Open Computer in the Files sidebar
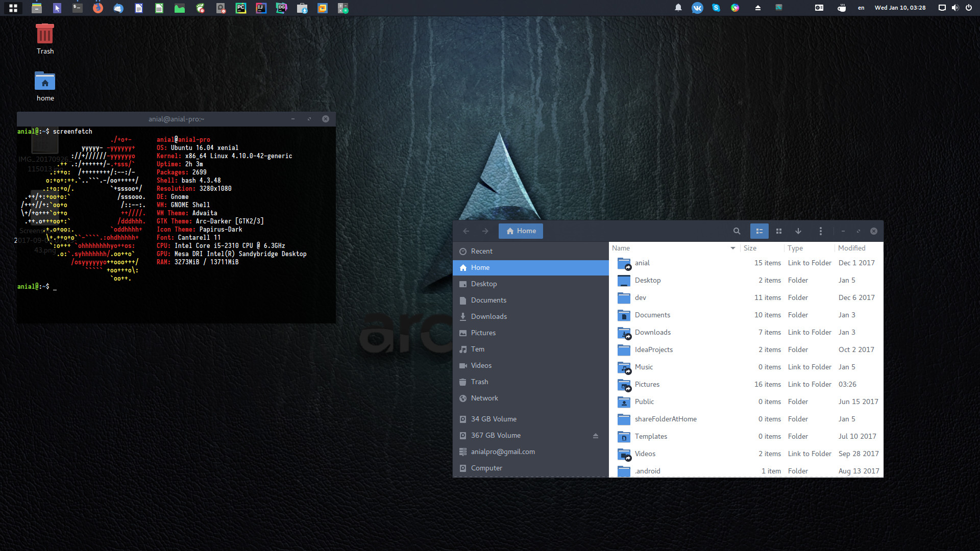The width and height of the screenshot is (980, 551). (x=531, y=468)
